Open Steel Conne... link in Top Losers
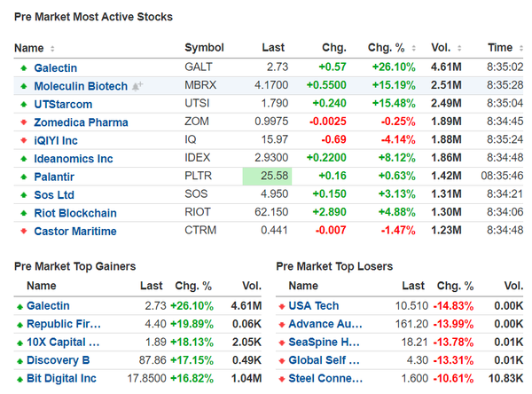The image size is (532, 394). pyautogui.click(x=325, y=379)
